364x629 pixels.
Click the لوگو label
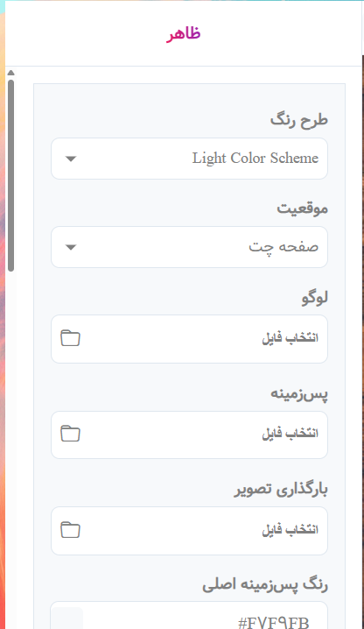(315, 298)
